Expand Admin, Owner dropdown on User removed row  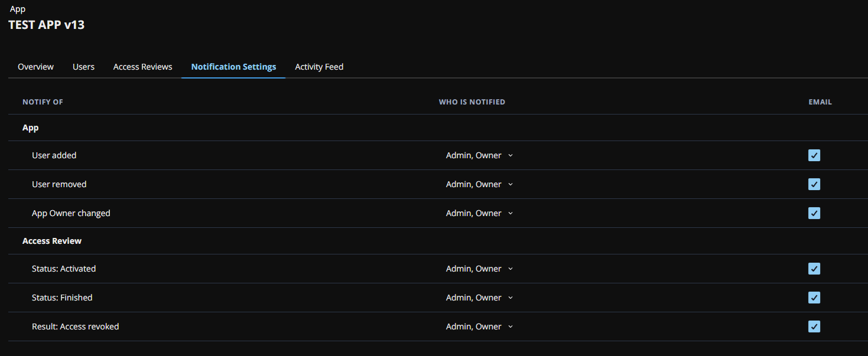pos(479,184)
